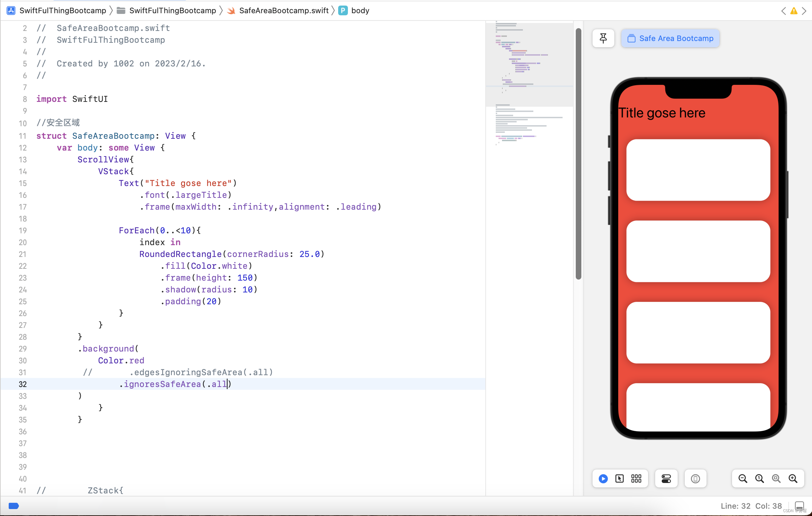Switch preview to selectable mode

tap(620, 479)
